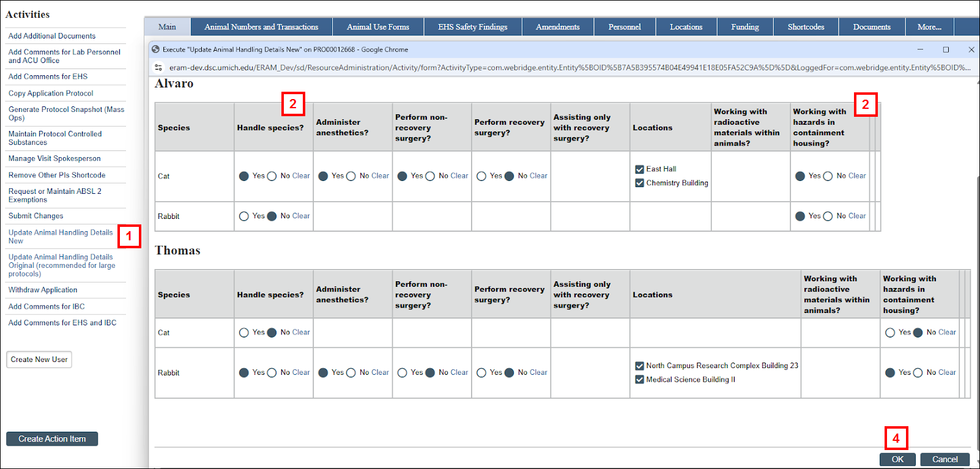Click the Create New User button
Screen dimensions: 980x469
point(39,360)
